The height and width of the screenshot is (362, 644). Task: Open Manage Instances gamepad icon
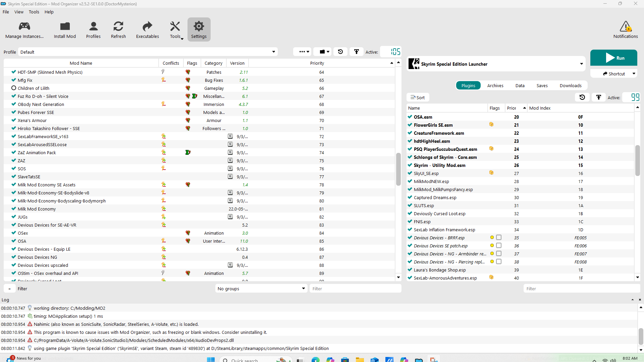pos(24,26)
